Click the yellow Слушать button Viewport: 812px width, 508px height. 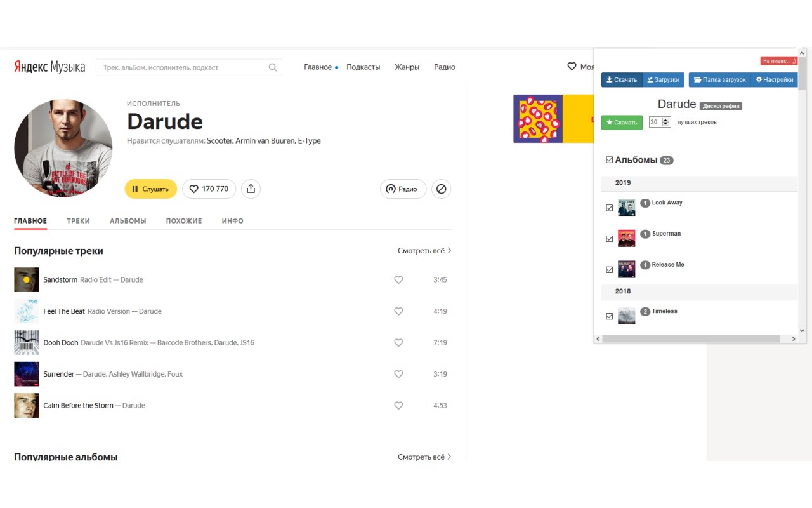click(x=151, y=189)
